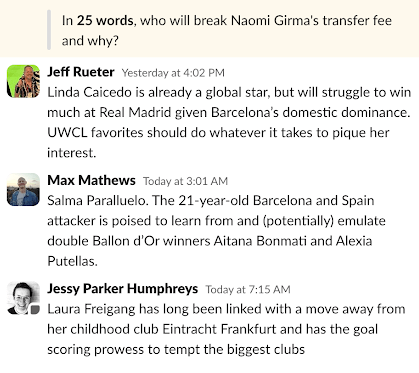Open Jeff Rueter's profile avatar
This screenshot has width=419, height=373.
23,81
